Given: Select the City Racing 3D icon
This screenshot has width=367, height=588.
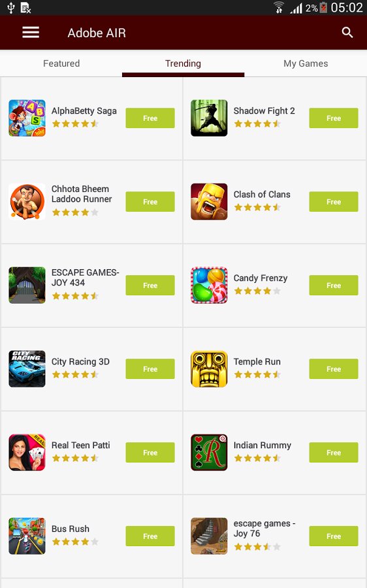Looking at the screenshot, I should tap(27, 369).
